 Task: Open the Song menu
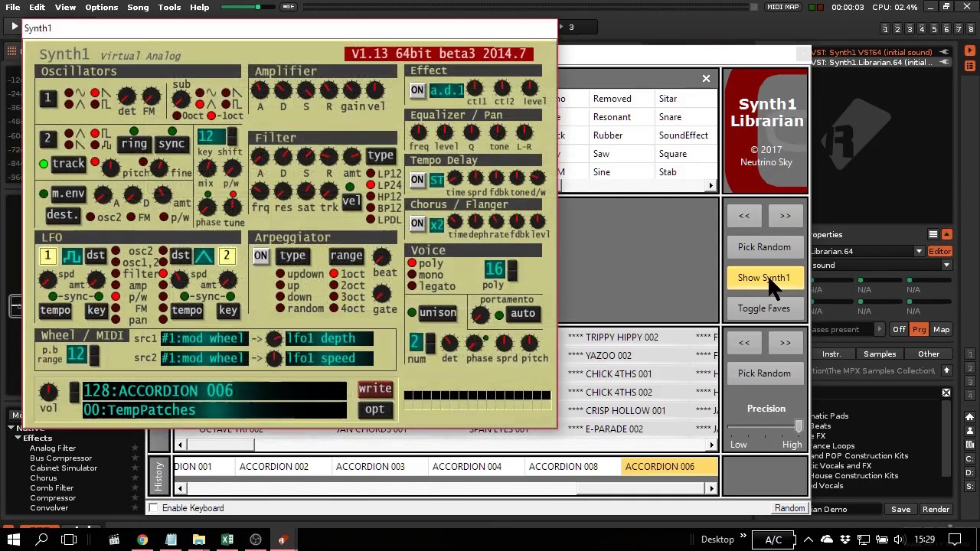pos(138,7)
